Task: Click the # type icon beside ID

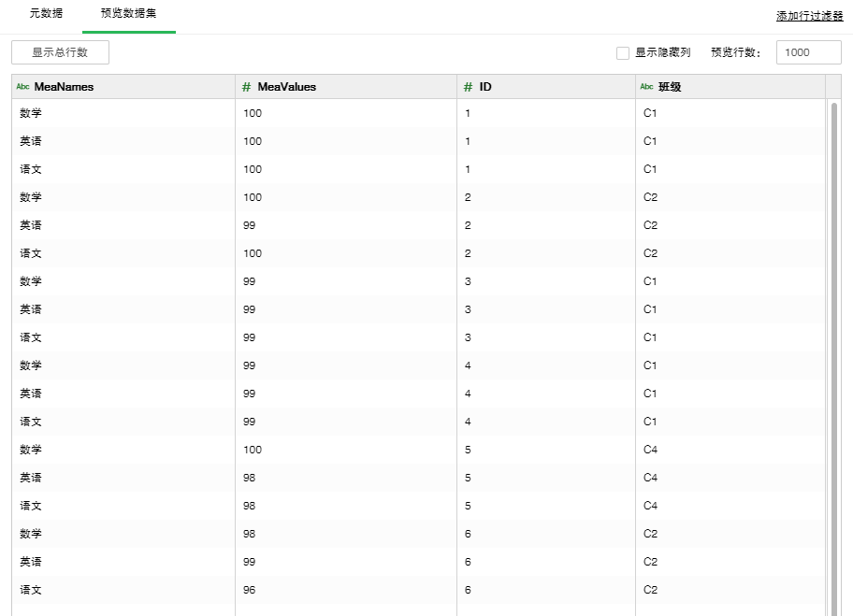Action: [468, 87]
